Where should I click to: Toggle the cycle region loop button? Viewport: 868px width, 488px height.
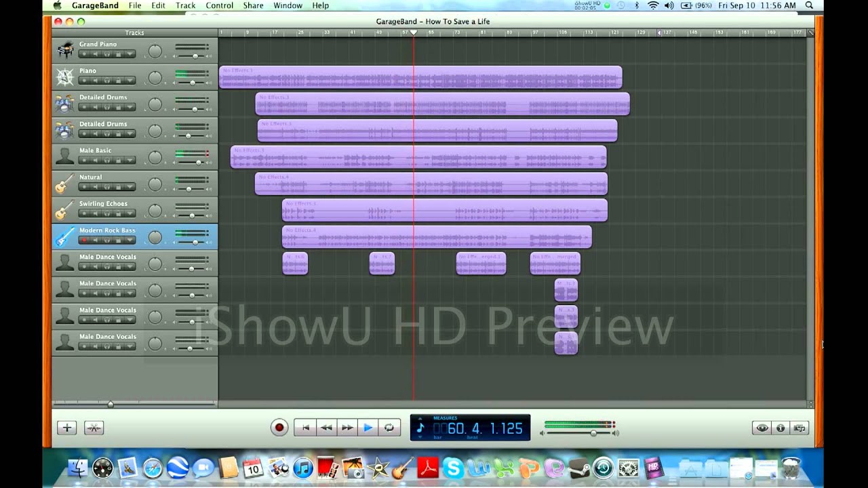coord(389,428)
